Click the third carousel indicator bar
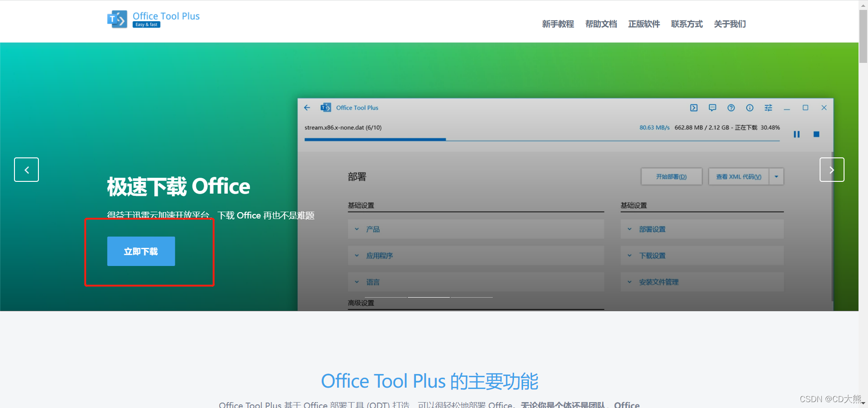 click(472, 297)
